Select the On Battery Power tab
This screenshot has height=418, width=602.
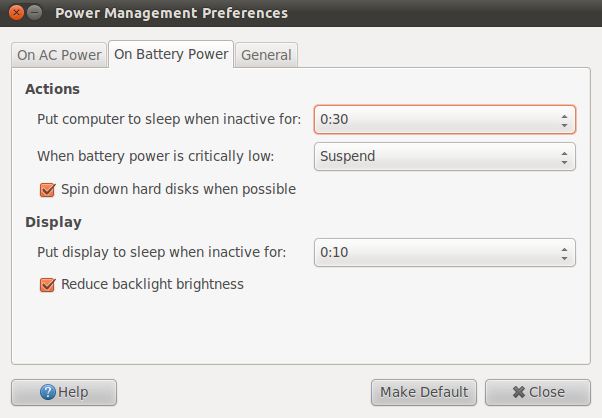(x=171, y=54)
